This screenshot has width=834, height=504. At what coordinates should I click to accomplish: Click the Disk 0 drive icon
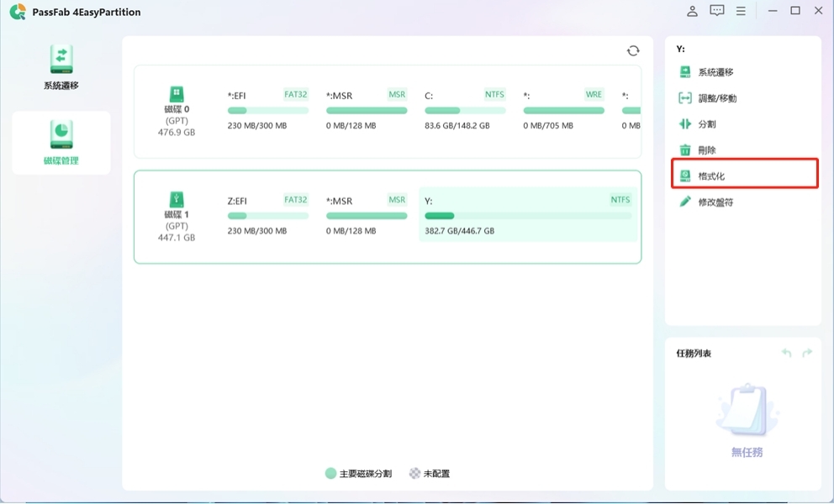tap(177, 95)
